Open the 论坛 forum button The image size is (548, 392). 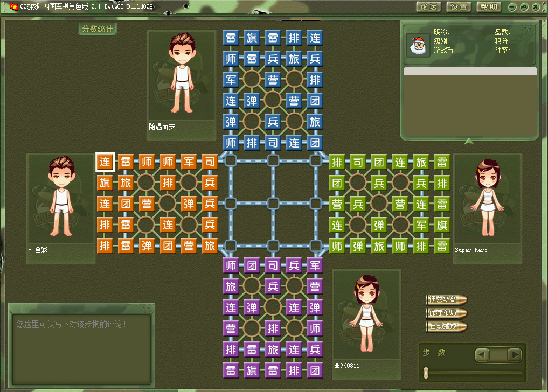(x=428, y=6)
